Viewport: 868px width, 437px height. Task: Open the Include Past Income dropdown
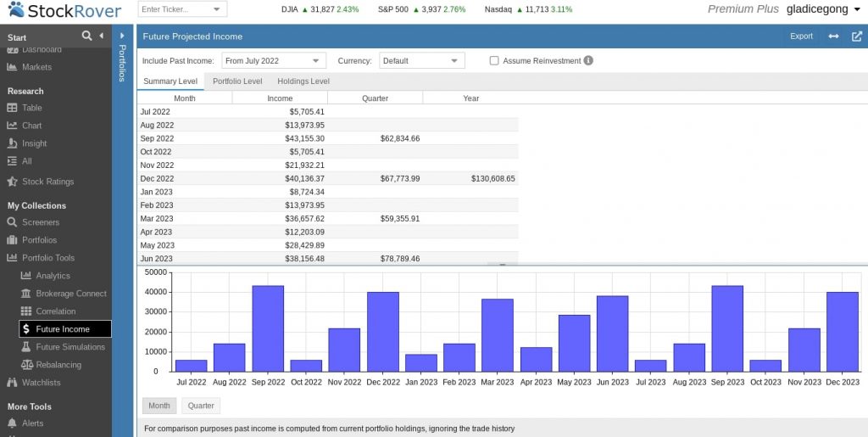(273, 61)
